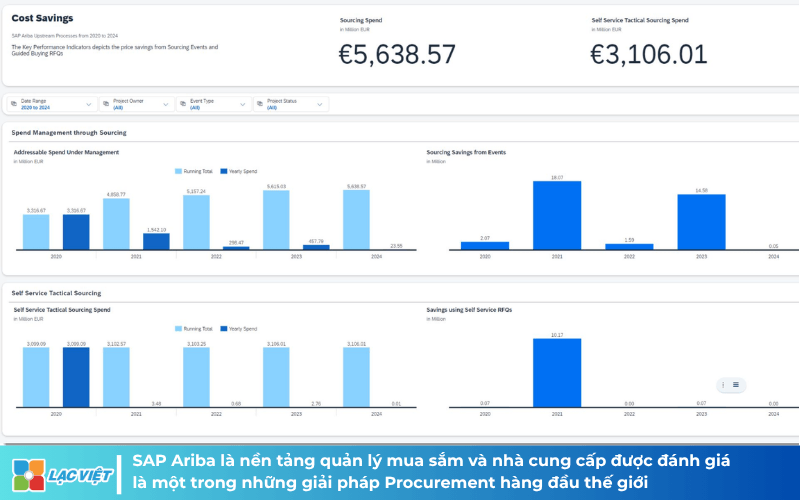
Task: Click the filter icon beside Project Owner
Action: click(x=106, y=104)
